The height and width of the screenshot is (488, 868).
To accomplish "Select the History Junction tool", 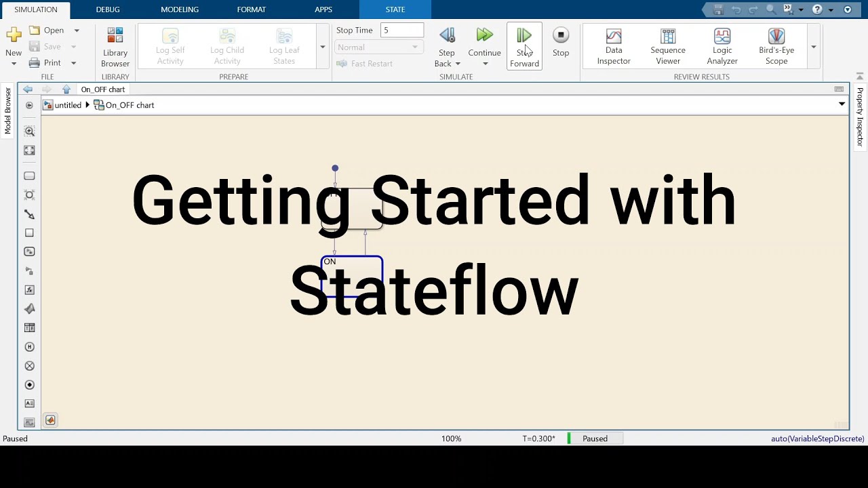I will pos(29,346).
